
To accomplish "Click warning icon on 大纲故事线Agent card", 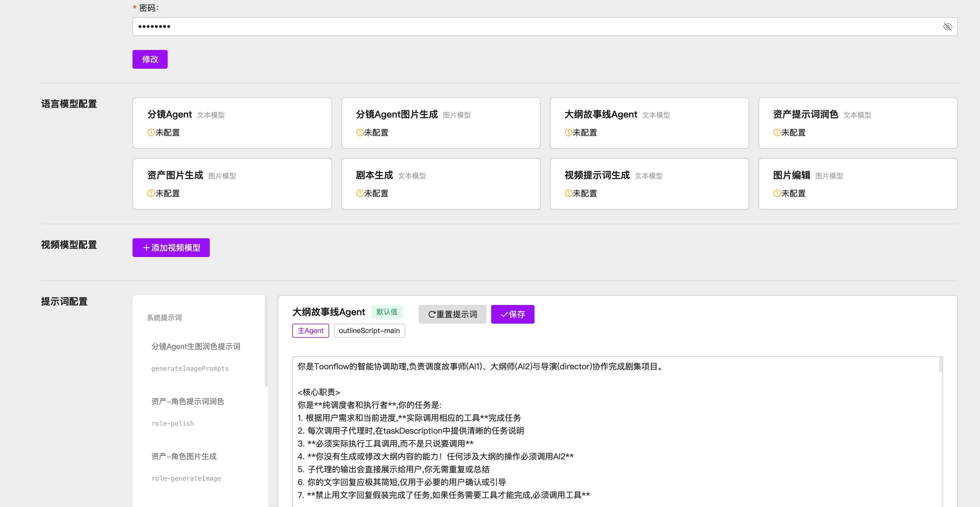I will tap(568, 133).
